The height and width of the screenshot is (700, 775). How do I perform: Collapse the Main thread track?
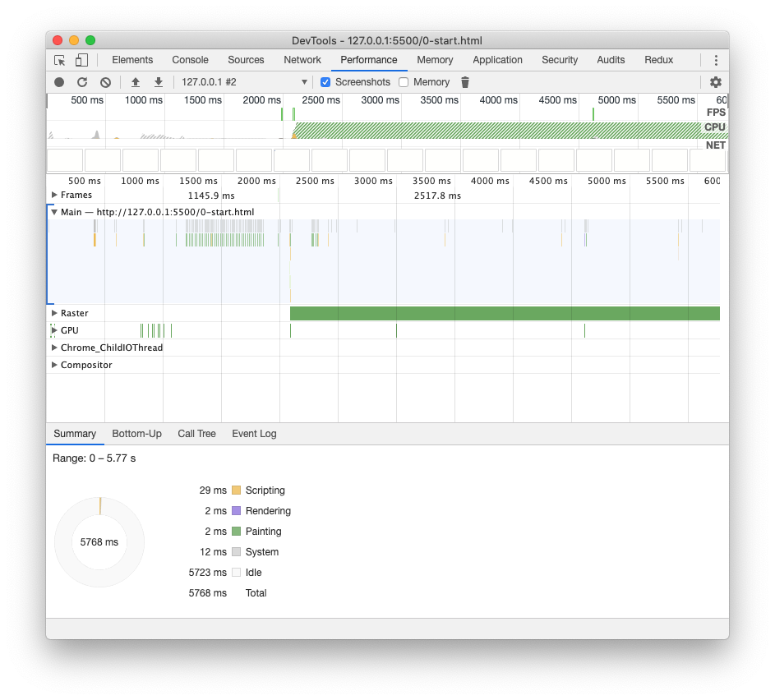click(x=54, y=212)
